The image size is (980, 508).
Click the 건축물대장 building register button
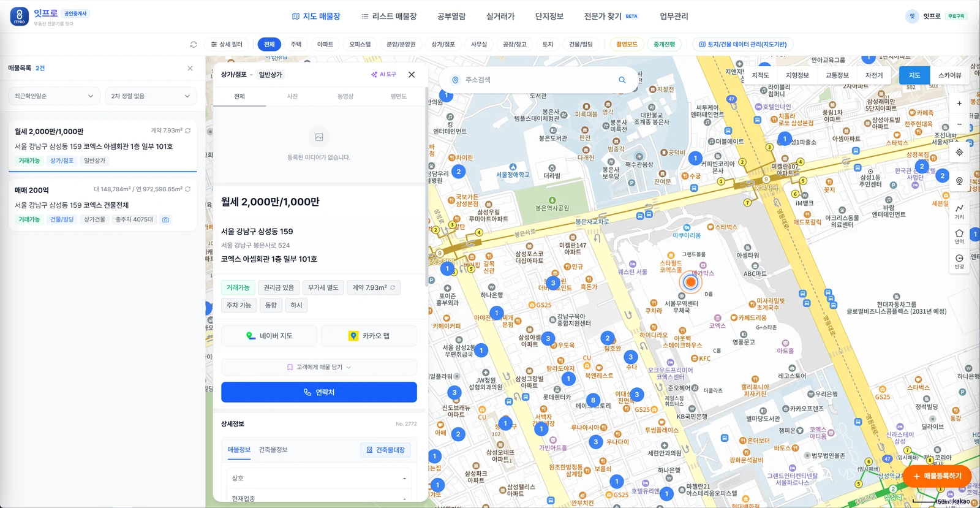(x=386, y=450)
